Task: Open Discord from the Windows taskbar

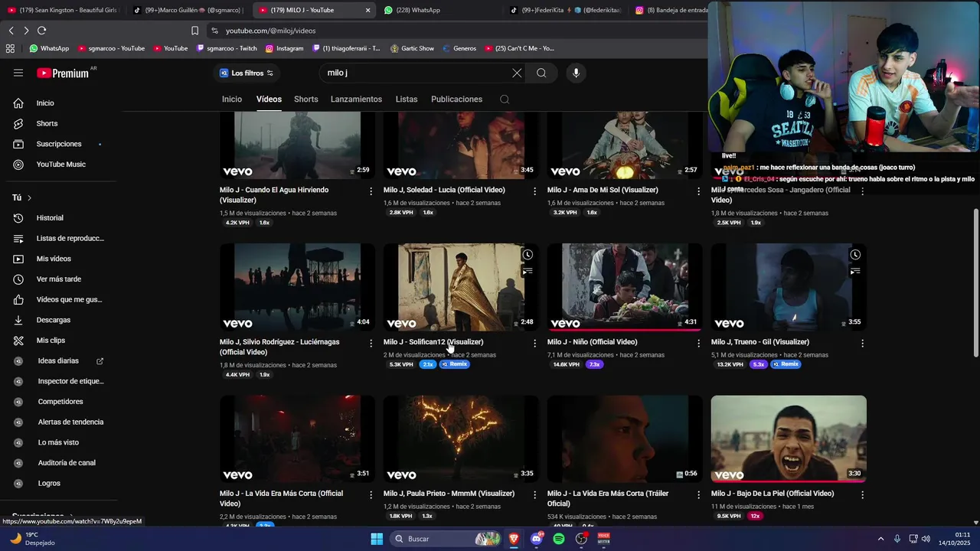Action: pos(537,539)
